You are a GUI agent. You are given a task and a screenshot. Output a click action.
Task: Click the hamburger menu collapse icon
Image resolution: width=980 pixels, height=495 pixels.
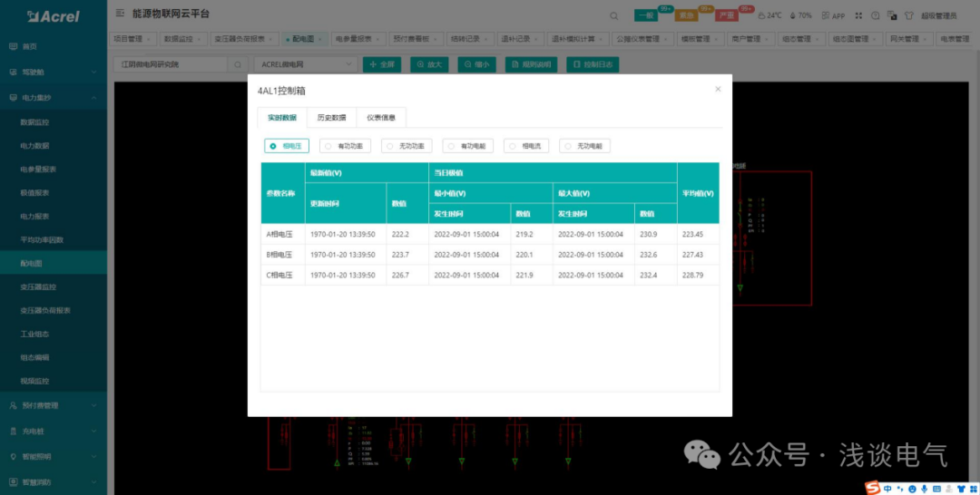click(x=120, y=13)
